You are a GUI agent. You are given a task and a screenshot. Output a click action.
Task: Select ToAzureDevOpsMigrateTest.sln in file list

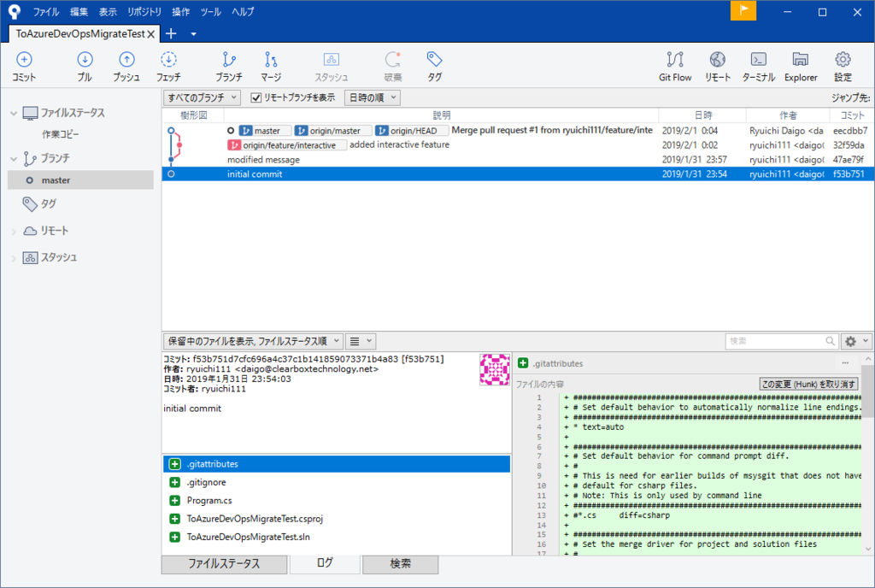pos(337,538)
